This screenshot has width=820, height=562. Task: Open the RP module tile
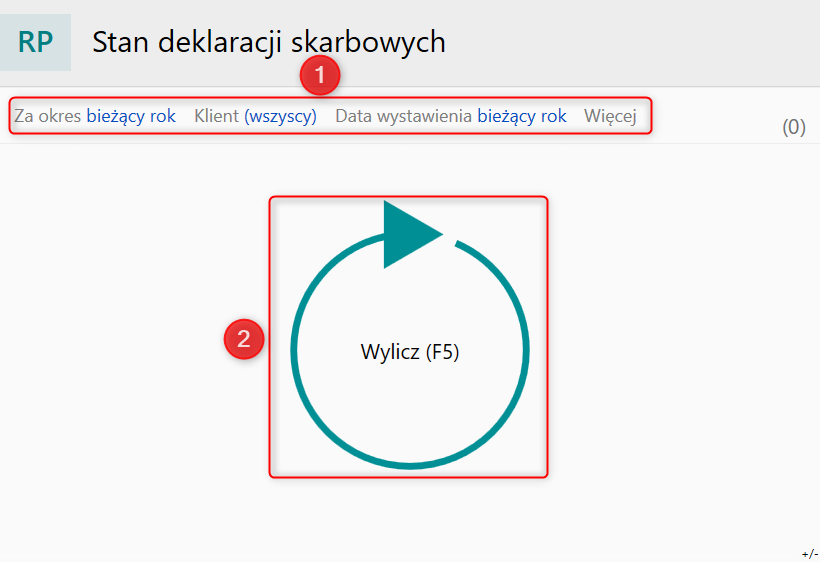tap(35, 42)
